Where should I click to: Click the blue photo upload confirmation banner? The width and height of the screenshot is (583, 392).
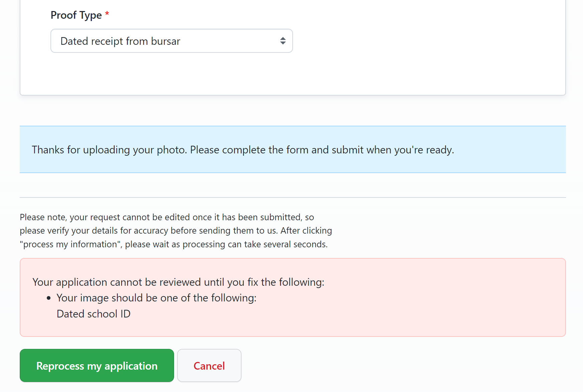click(x=292, y=149)
